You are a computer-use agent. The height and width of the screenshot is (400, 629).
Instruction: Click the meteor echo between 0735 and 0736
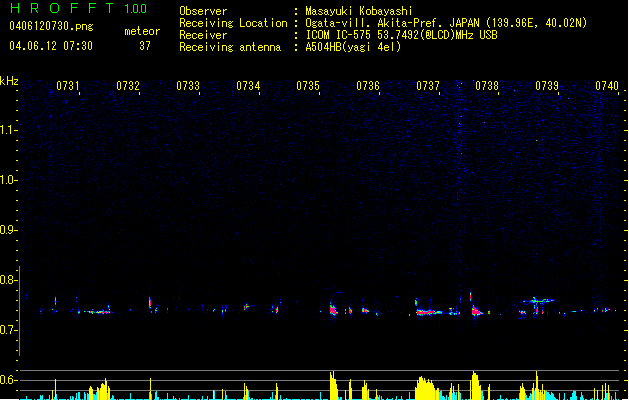point(333,310)
